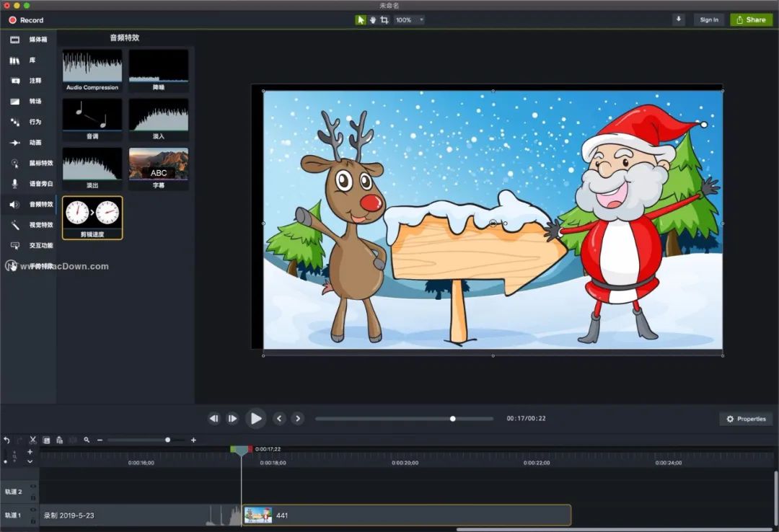Click the timeline magnifier zoom icon
This screenshot has height=532, width=779.
(87, 440)
